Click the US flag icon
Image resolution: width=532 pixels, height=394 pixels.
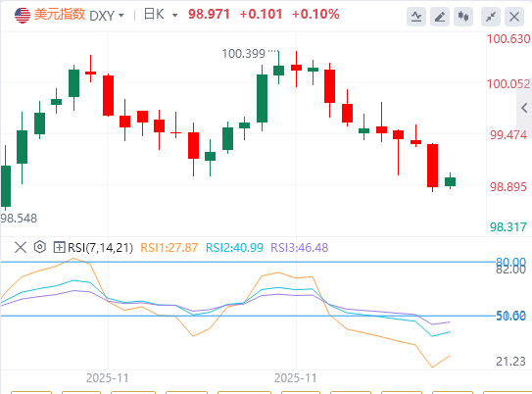(x=23, y=16)
